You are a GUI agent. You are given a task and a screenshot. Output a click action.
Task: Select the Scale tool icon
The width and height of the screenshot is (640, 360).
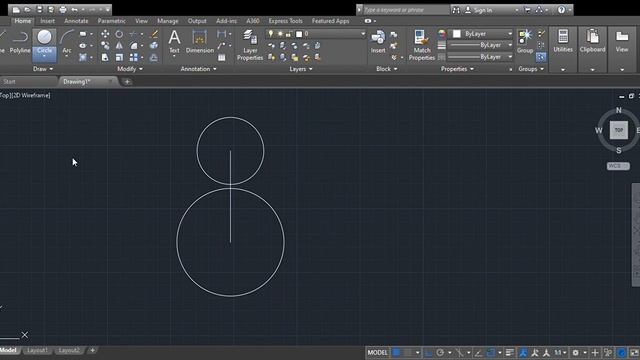(x=119, y=58)
